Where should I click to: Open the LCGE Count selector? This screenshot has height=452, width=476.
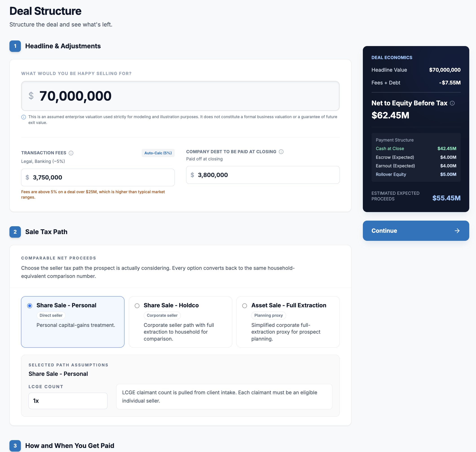coord(68,401)
